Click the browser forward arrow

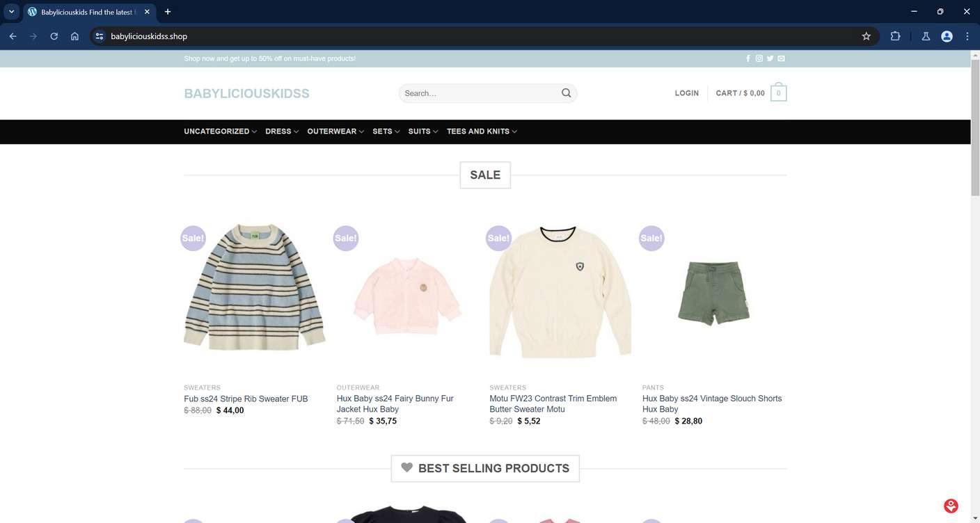(33, 36)
